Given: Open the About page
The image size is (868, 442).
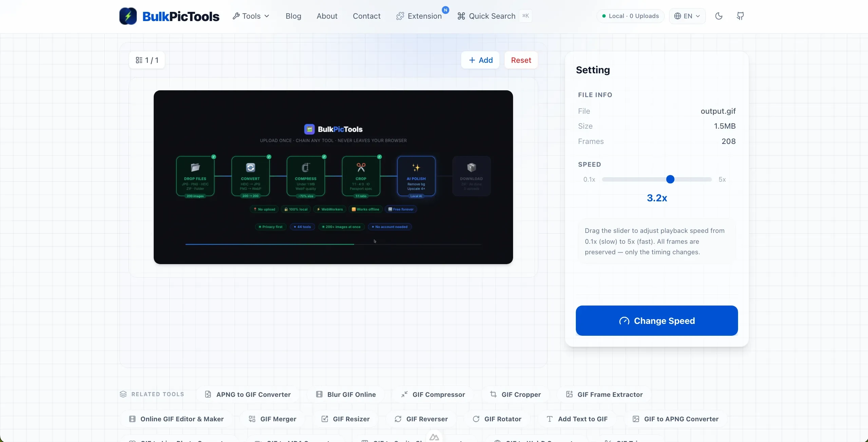Looking at the screenshot, I should tap(327, 16).
